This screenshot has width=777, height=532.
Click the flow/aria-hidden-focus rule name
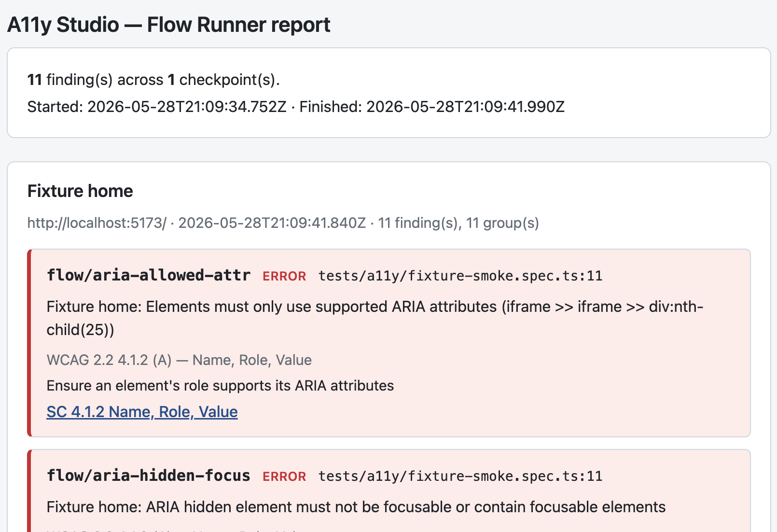tap(149, 476)
